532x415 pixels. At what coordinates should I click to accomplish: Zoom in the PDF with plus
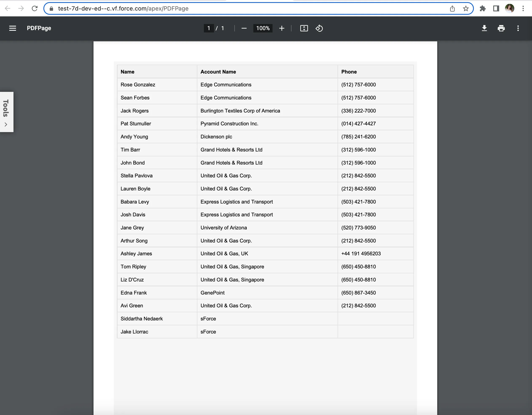[x=282, y=28]
